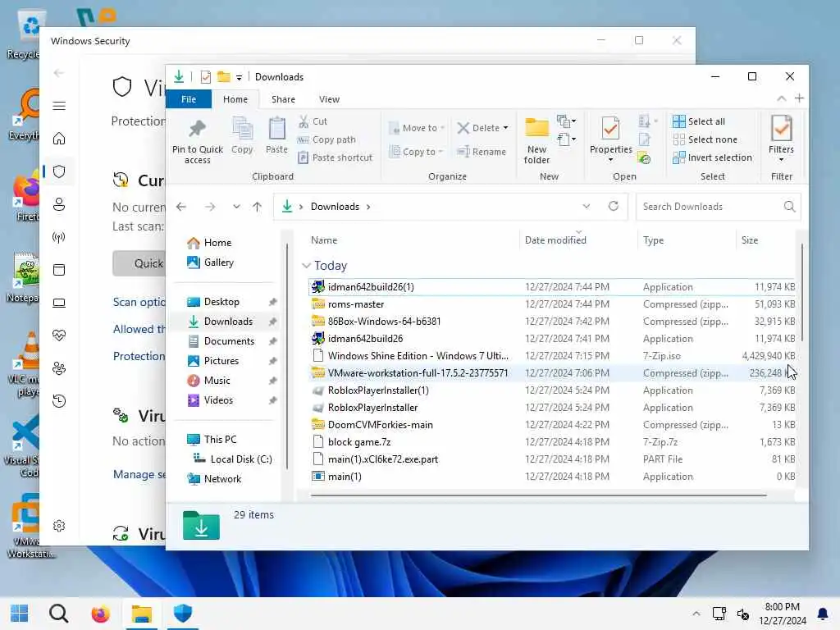Click the Search Downloads field
Image resolution: width=840 pixels, height=630 pixels.
pos(718,207)
